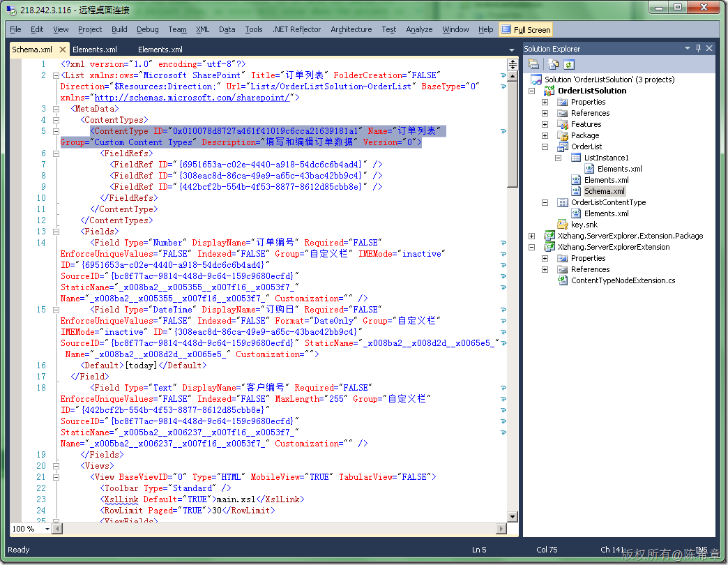The height and width of the screenshot is (565, 728).
Task: Collapse the ListInstance1 node
Action: pos(558,158)
